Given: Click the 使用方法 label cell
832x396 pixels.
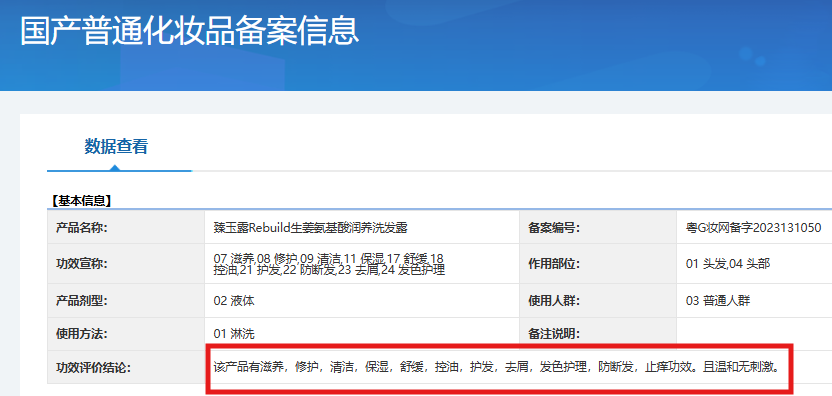Looking at the screenshot, I should point(126,334).
